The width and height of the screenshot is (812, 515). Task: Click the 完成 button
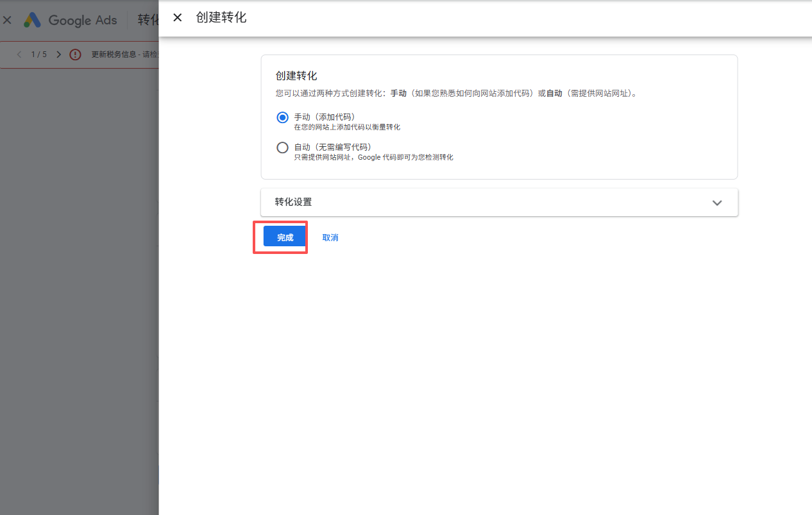(285, 237)
